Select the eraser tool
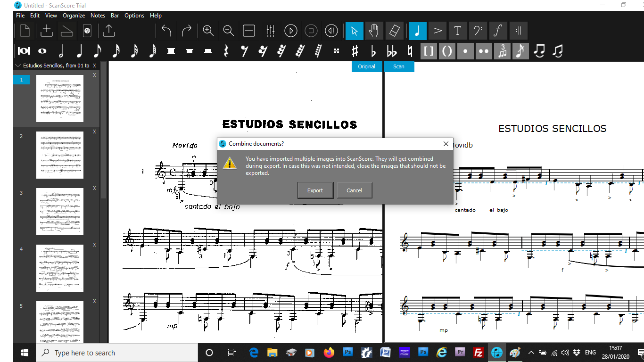 394,31
